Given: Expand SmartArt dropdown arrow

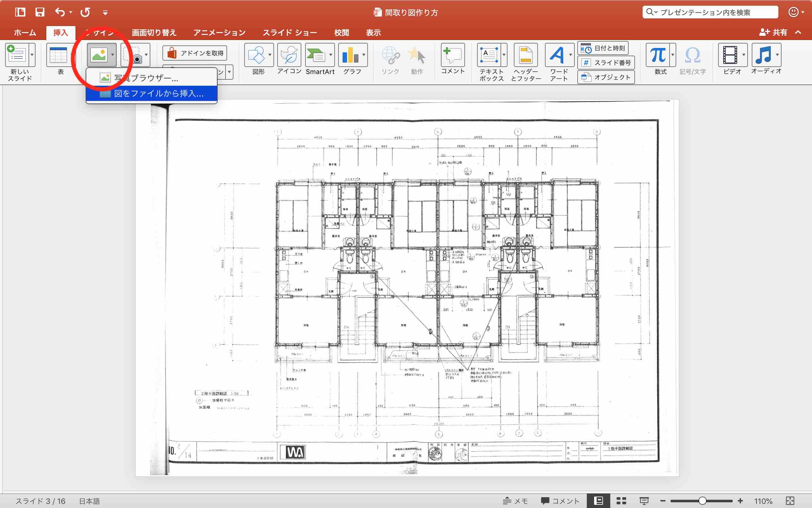Looking at the screenshot, I should (x=331, y=55).
